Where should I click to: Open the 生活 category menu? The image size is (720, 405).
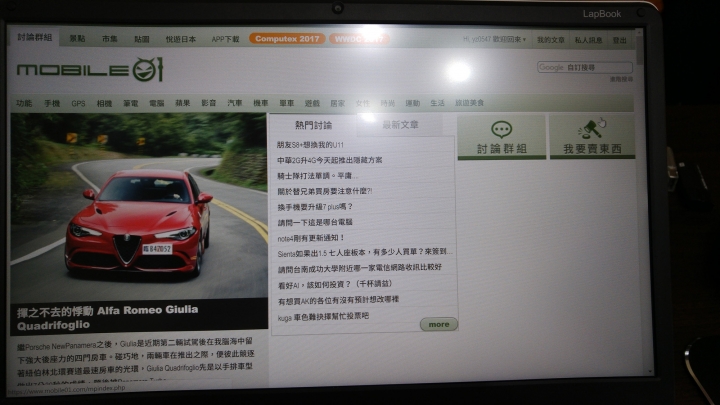coord(437,103)
